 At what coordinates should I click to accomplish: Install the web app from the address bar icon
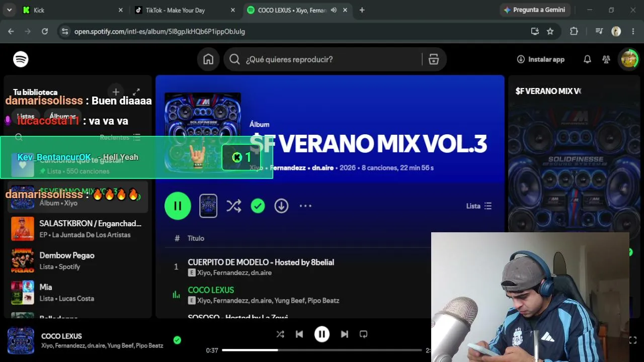click(x=535, y=31)
